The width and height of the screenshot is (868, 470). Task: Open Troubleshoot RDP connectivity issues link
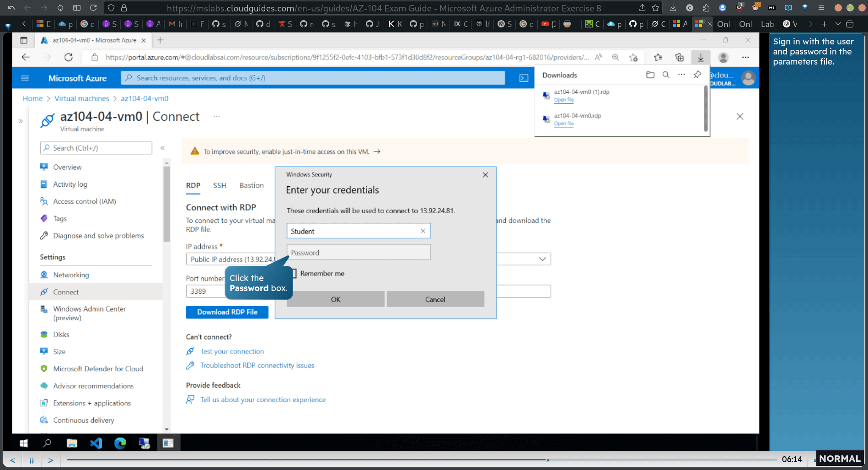point(257,366)
